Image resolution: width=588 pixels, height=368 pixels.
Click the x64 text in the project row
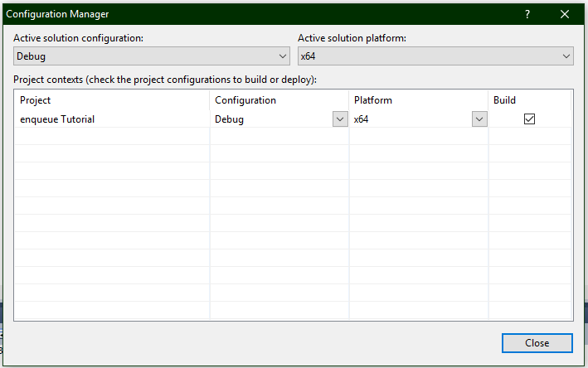[361, 119]
